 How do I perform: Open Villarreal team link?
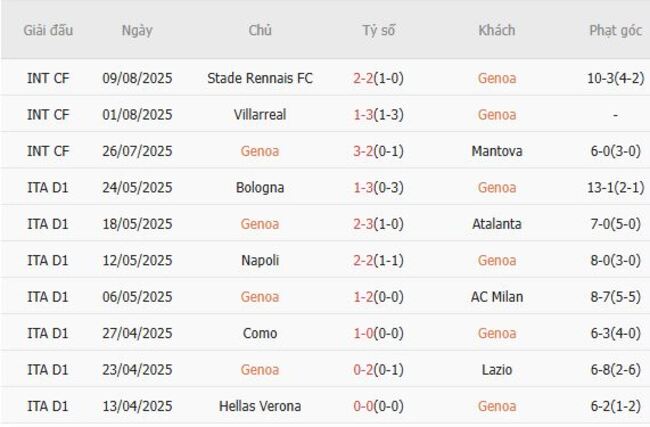pos(260,115)
